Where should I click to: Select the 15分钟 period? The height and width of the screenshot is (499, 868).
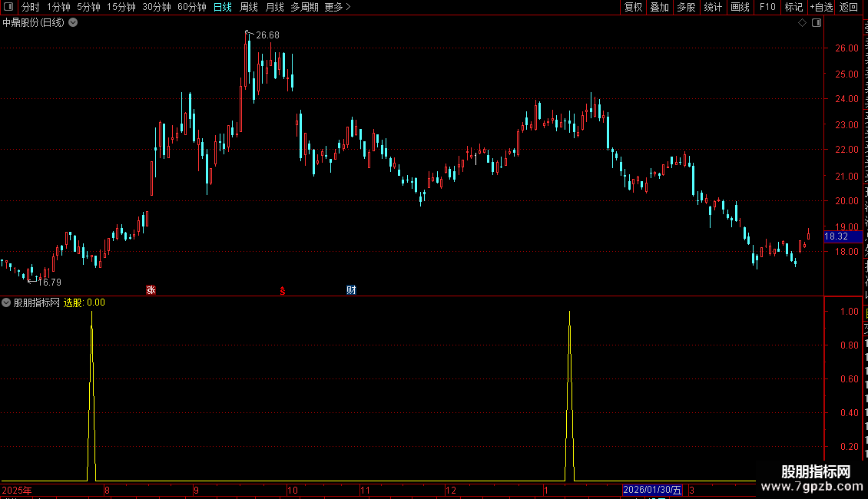click(121, 7)
